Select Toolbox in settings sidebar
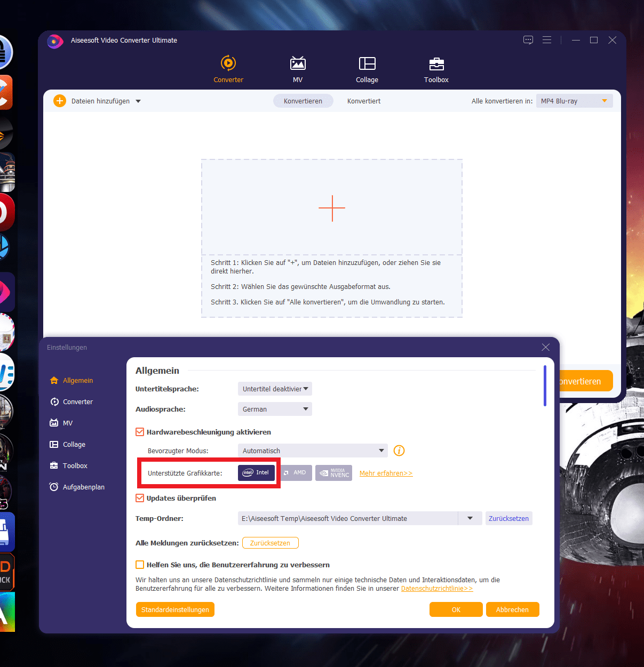 click(x=68, y=465)
